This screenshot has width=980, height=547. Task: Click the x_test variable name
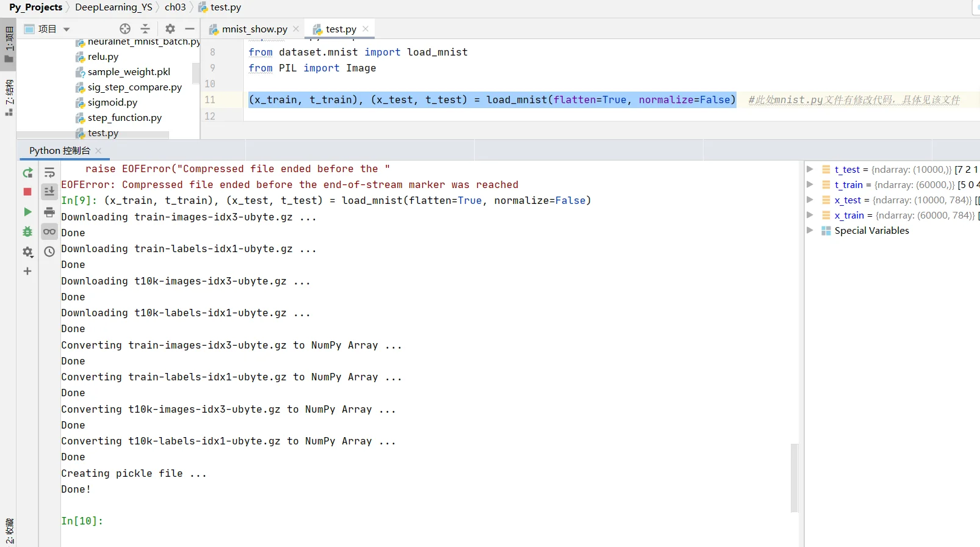pyautogui.click(x=848, y=200)
